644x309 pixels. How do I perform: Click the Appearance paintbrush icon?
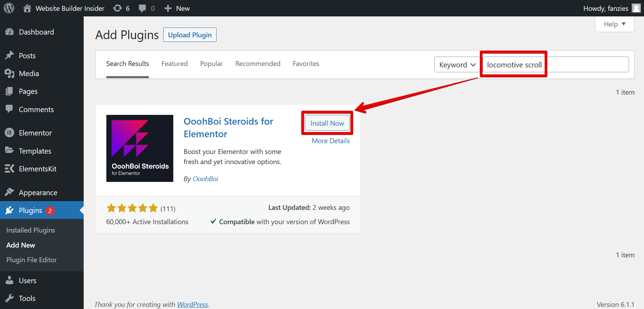coord(9,192)
